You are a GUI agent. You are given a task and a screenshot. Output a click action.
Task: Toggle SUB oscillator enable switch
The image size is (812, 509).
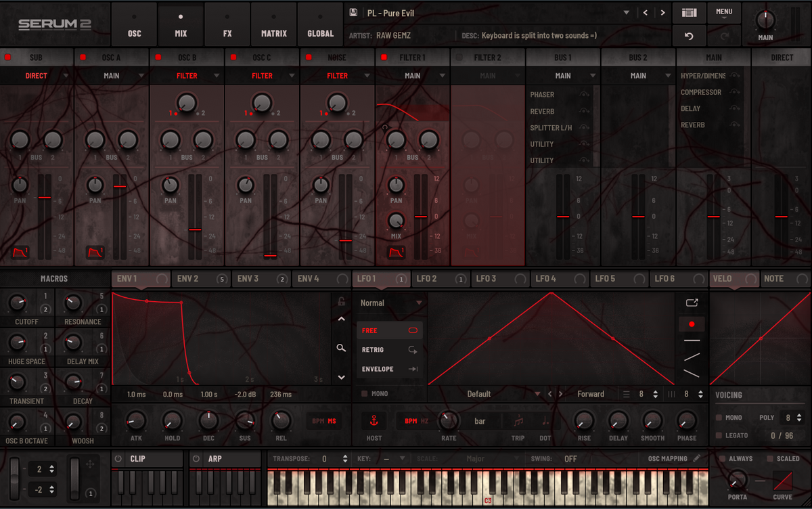(x=8, y=58)
